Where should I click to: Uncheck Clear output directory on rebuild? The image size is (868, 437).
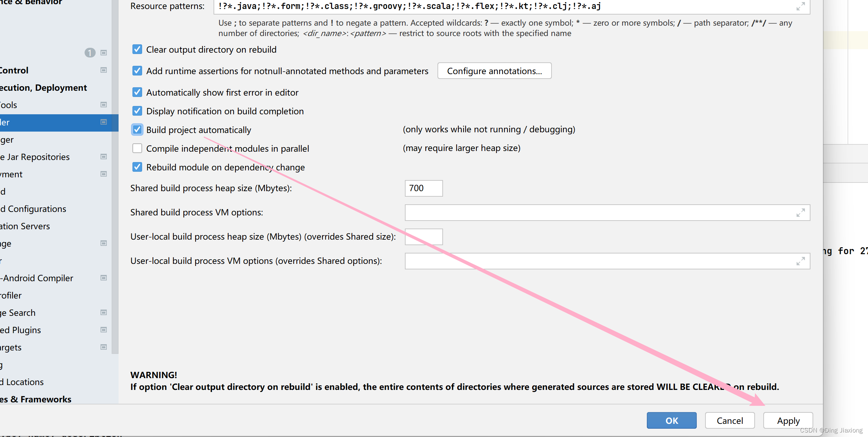137,50
